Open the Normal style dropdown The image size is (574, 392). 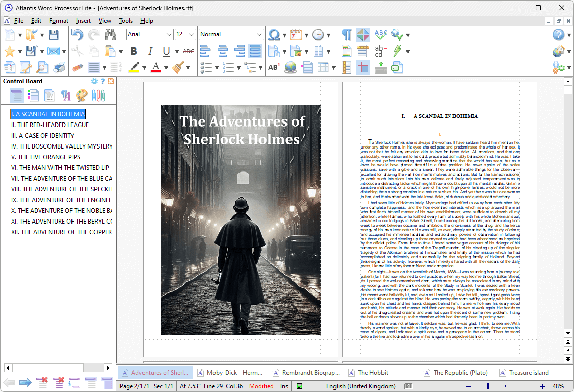pyautogui.click(x=260, y=35)
